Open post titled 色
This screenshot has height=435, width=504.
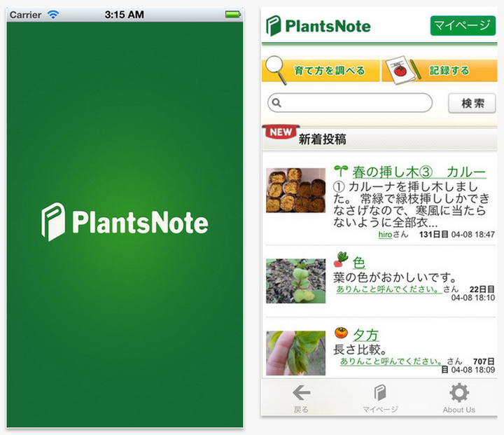click(358, 263)
